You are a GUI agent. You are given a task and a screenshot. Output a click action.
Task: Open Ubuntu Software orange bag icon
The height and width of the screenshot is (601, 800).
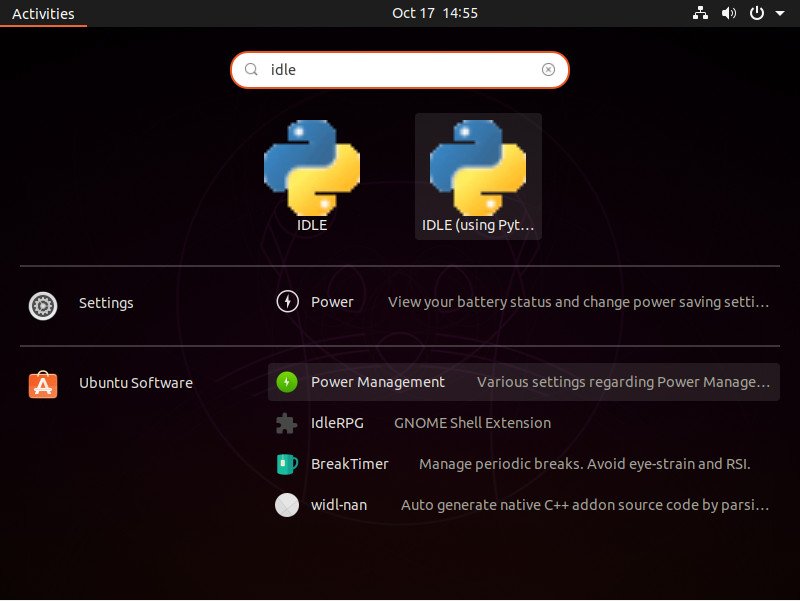tap(43, 384)
